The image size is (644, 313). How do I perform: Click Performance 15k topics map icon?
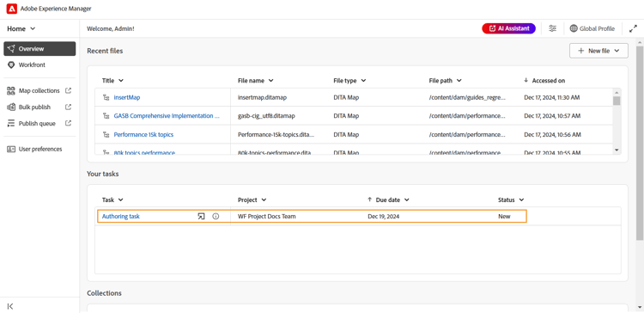pyautogui.click(x=106, y=134)
